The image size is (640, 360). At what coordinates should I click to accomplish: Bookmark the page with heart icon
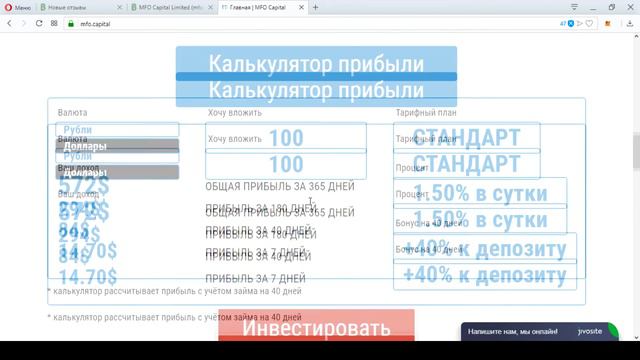(x=589, y=24)
